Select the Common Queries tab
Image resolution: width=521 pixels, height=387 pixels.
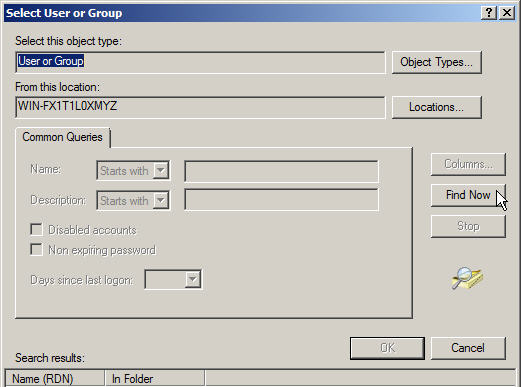click(62, 137)
